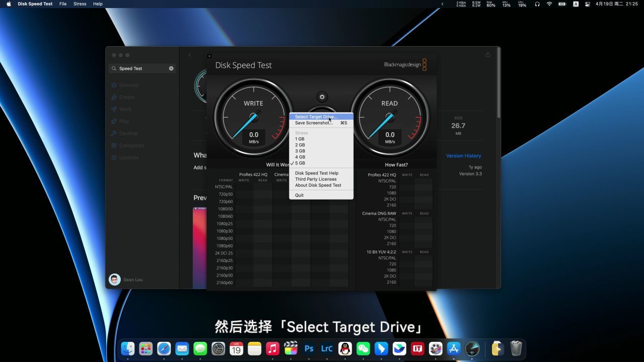This screenshot has height=362, width=644.
Task: Set stress size to 4 GB
Action: [x=321, y=157]
